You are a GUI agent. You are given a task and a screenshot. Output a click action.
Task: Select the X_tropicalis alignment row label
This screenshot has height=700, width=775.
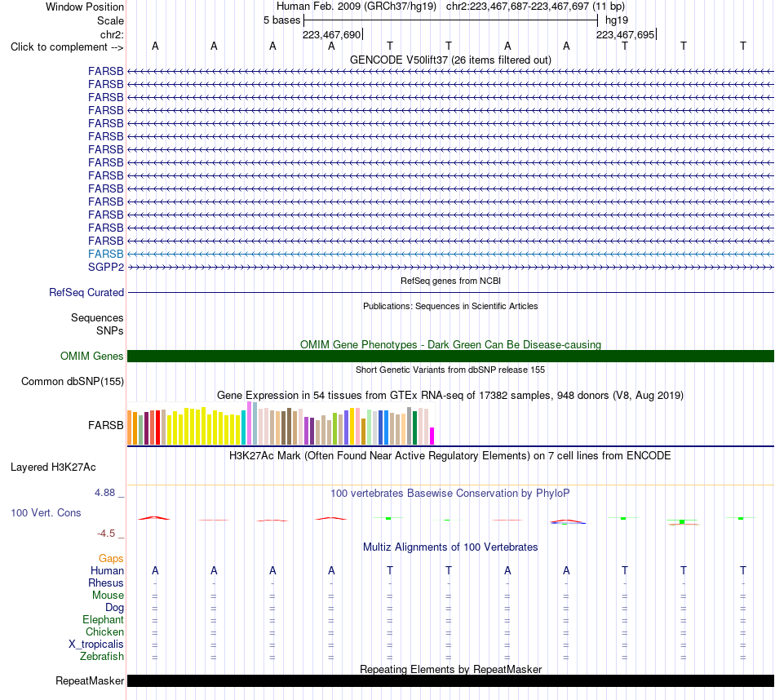coord(96,645)
